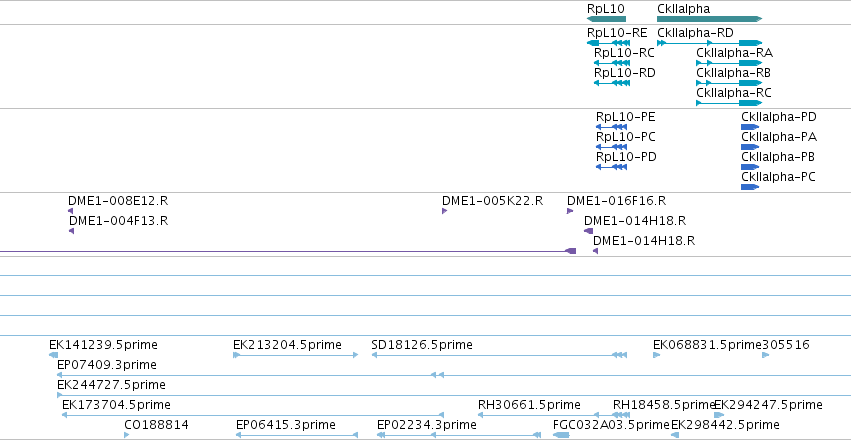Click the EK298442.5prime feature arrow
851x440 pixels.
click(675, 435)
